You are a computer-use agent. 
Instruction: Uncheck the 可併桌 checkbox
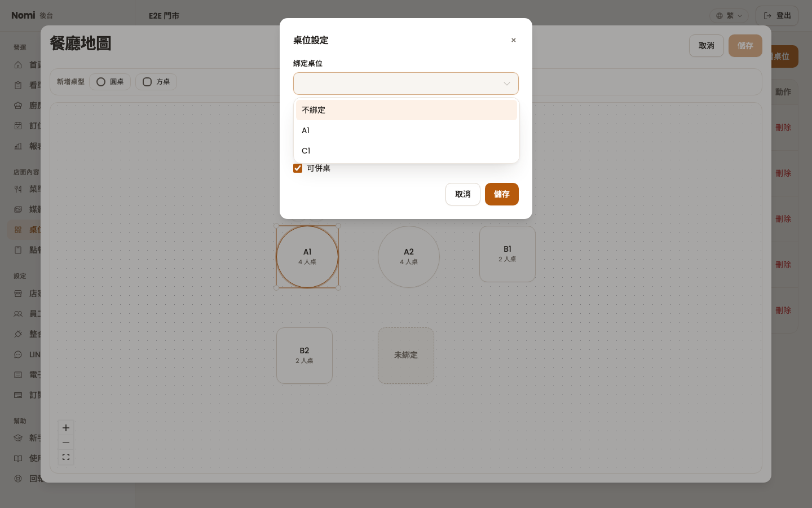pyautogui.click(x=298, y=168)
